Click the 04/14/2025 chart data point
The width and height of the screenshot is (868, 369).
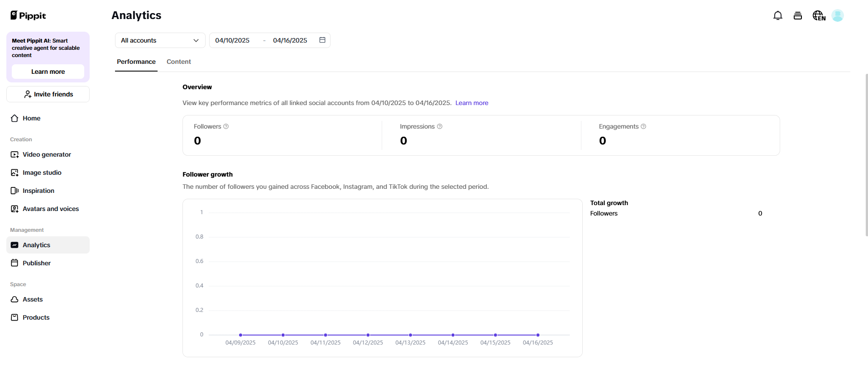pyautogui.click(x=453, y=335)
